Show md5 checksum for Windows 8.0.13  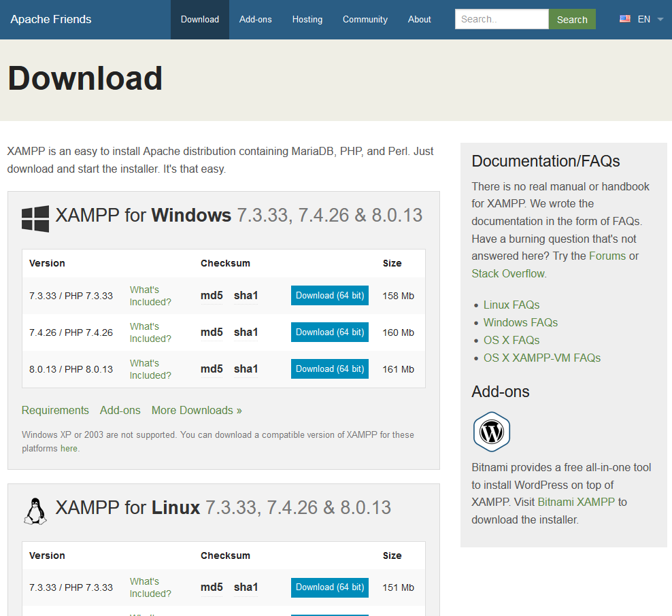pos(212,369)
